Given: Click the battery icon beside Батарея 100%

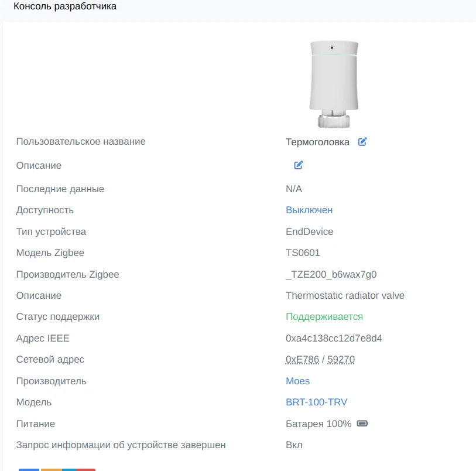Looking at the screenshot, I should (x=362, y=424).
